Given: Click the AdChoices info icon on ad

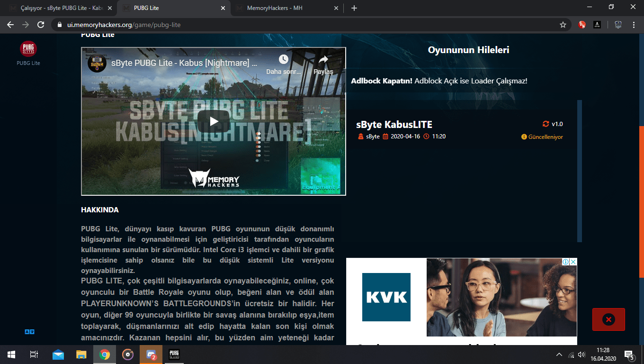Looking at the screenshot, I should click(565, 262).
